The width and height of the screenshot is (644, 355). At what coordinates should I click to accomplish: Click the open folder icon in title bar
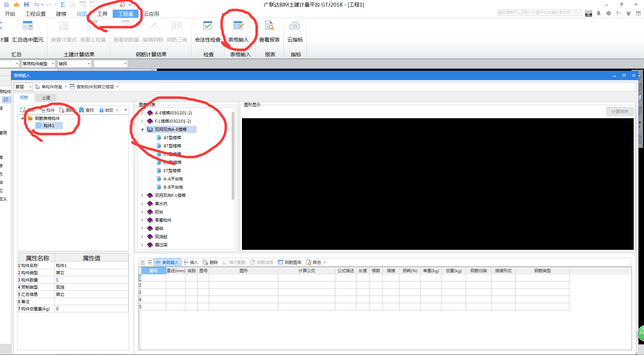pyautogui.click(x=16, y=4)
